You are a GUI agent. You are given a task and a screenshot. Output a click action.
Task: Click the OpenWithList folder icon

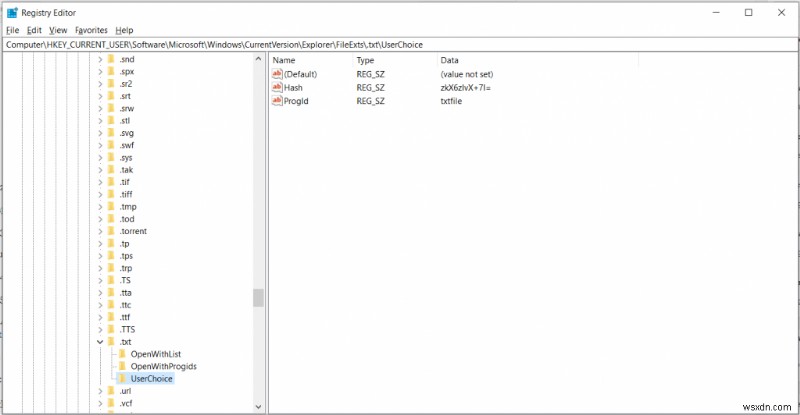122,354
